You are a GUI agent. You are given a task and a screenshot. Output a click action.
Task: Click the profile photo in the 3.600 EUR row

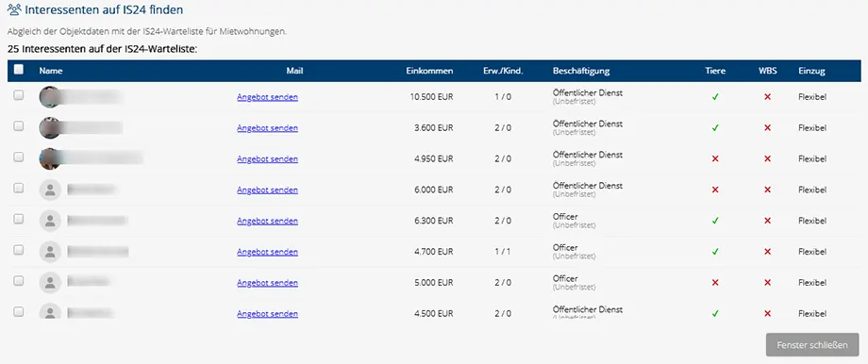click(x=49, y=128)
